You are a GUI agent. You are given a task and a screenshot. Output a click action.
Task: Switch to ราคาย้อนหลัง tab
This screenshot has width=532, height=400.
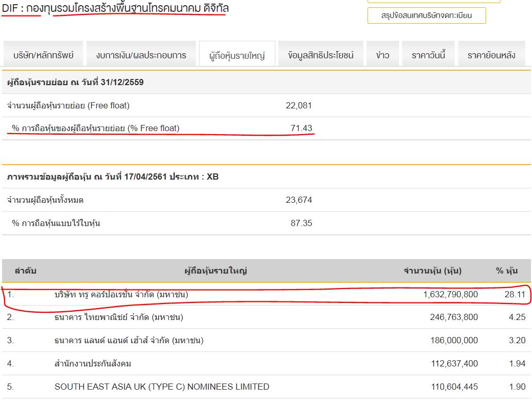[x=491, y=54]
